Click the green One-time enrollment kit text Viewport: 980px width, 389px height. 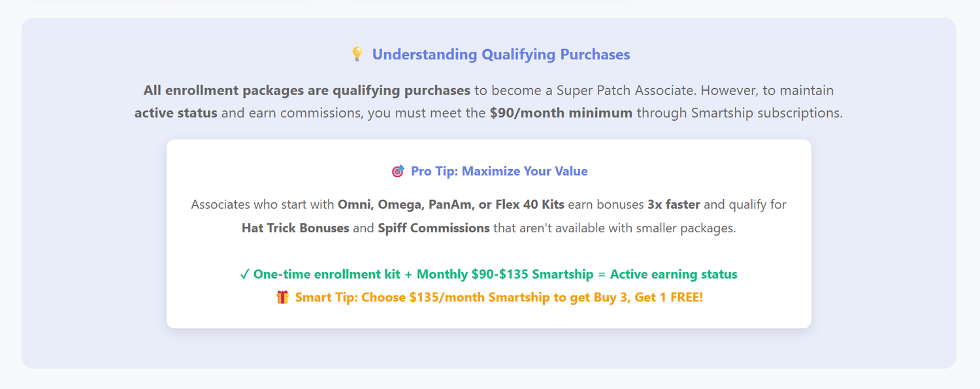pos(327,275)
